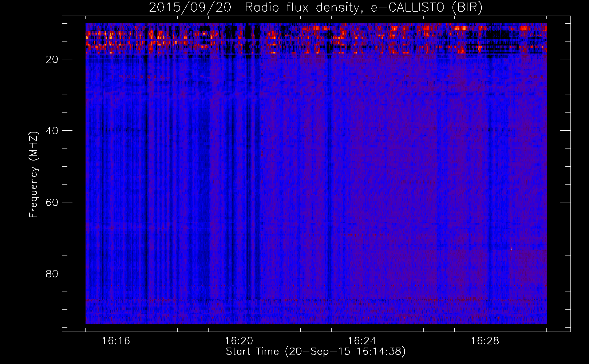Click the 2015/09/20 date in plot title

pos(190,8)
